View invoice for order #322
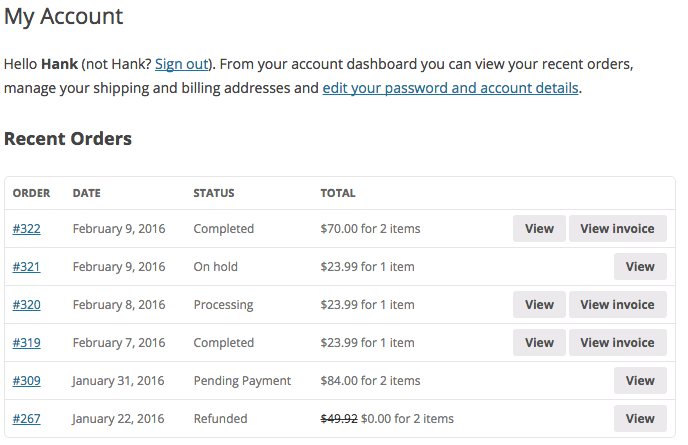The width and height of the screenshot is (688, 445). click(x=617, y=229)
